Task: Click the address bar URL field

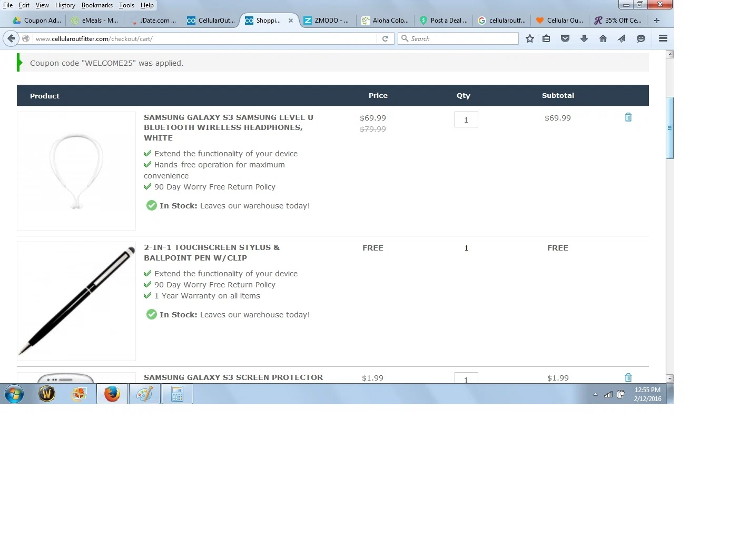Action: tap(205, 38)
